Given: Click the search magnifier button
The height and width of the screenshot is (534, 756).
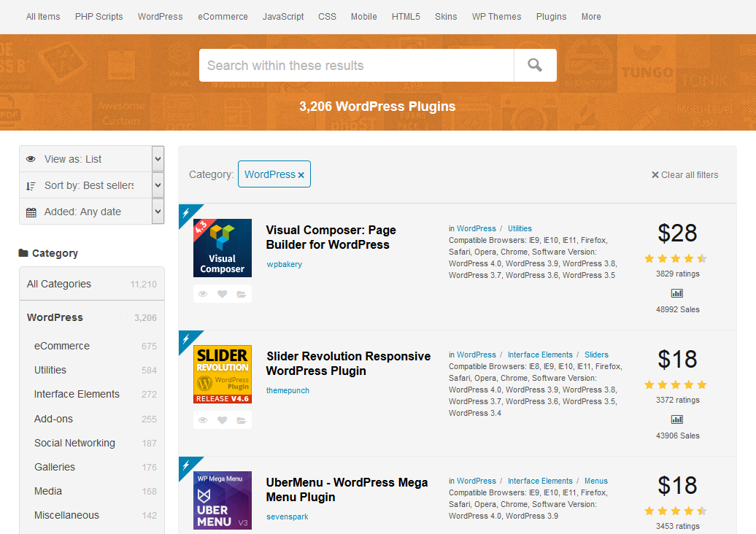Looking at the screenshot, I should tap(535, 65).
